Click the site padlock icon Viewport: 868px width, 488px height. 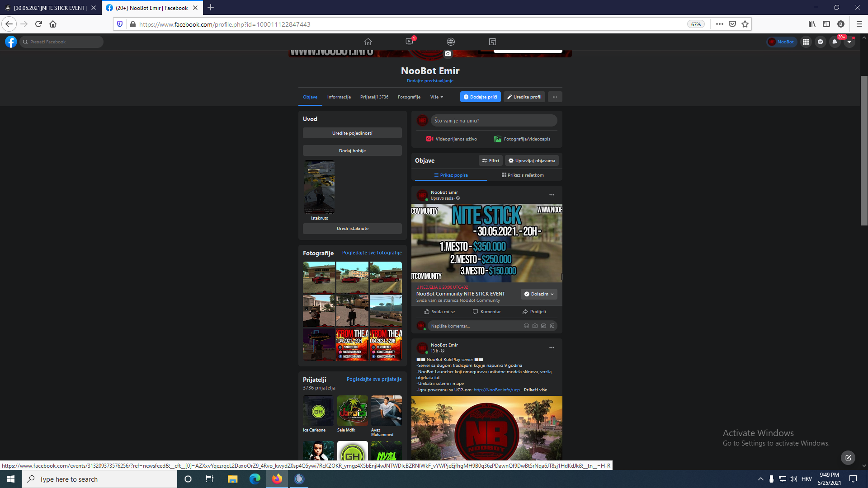click(x=132, y=24)
